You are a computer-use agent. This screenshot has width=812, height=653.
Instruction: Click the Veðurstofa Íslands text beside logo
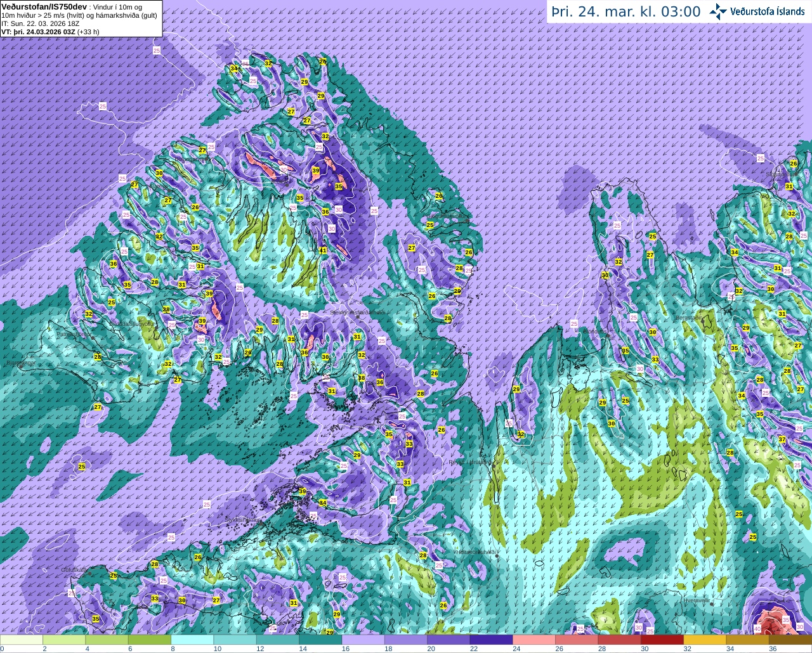tap(767, 11)
